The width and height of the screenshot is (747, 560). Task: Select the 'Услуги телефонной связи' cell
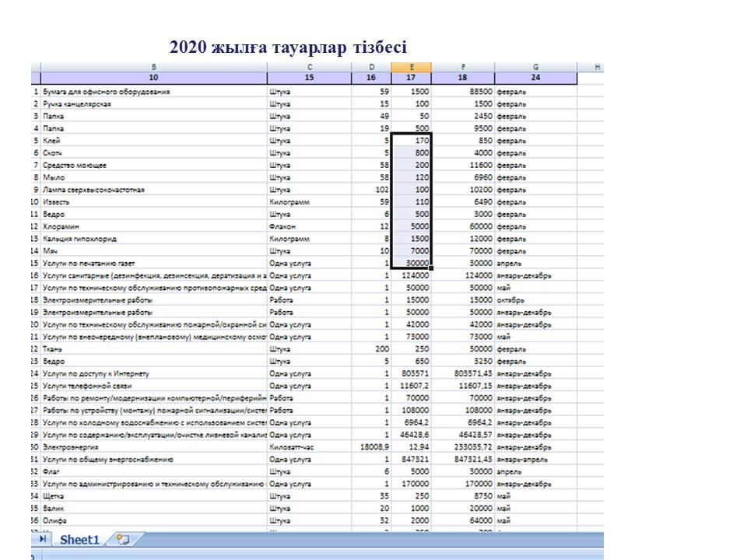[x=154, y=386]
